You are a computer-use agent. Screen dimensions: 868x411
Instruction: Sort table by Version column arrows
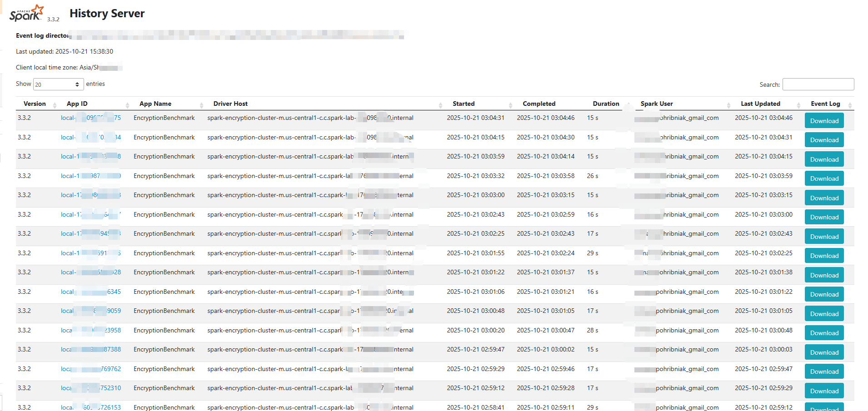[x=55, y=104]
